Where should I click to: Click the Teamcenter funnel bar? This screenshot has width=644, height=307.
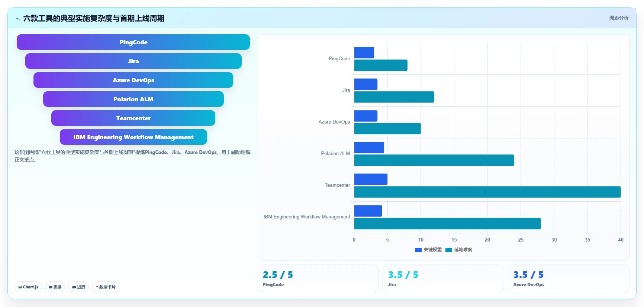(x=133, y=118)
